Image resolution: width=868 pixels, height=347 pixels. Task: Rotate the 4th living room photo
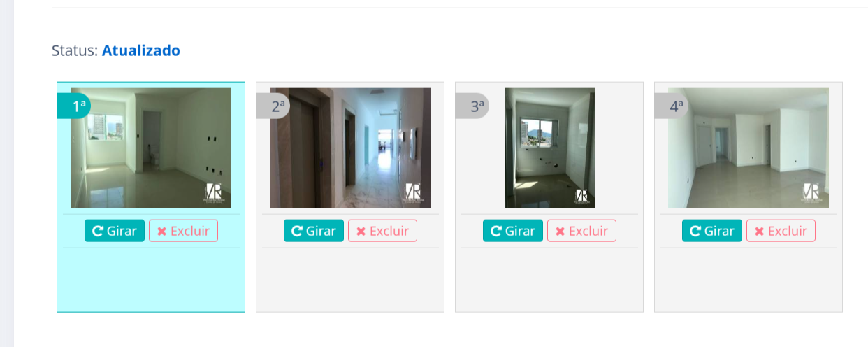[712, 231]
